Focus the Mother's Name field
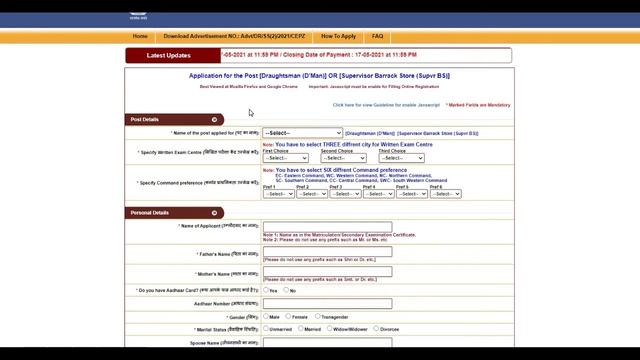 (327, 271)
